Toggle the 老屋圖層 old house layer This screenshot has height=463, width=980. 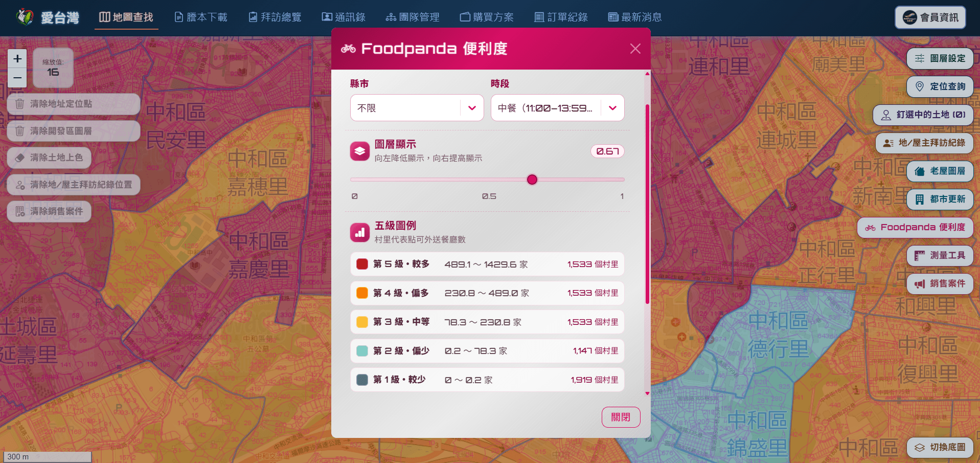tap(940, 171)
